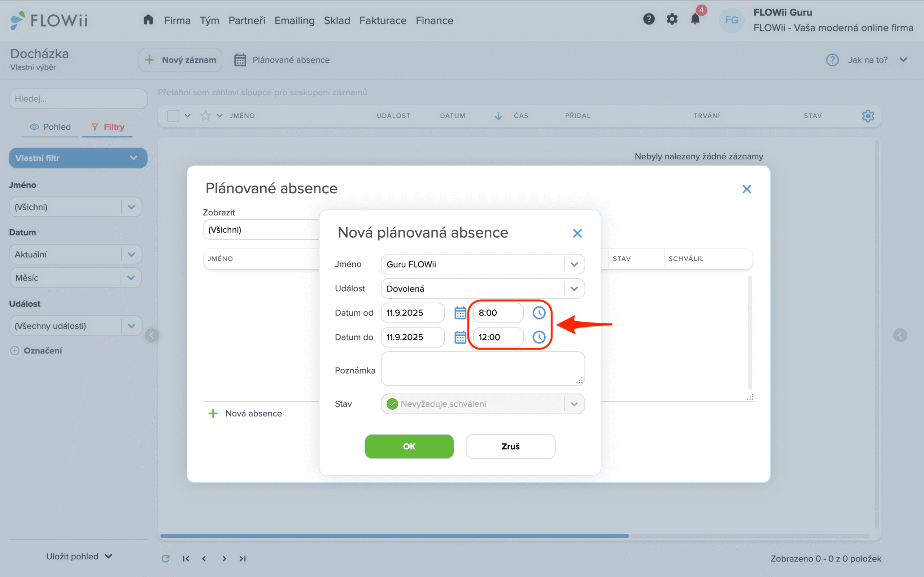
Task: Toggle the star favorite column header
Action: 205,116
